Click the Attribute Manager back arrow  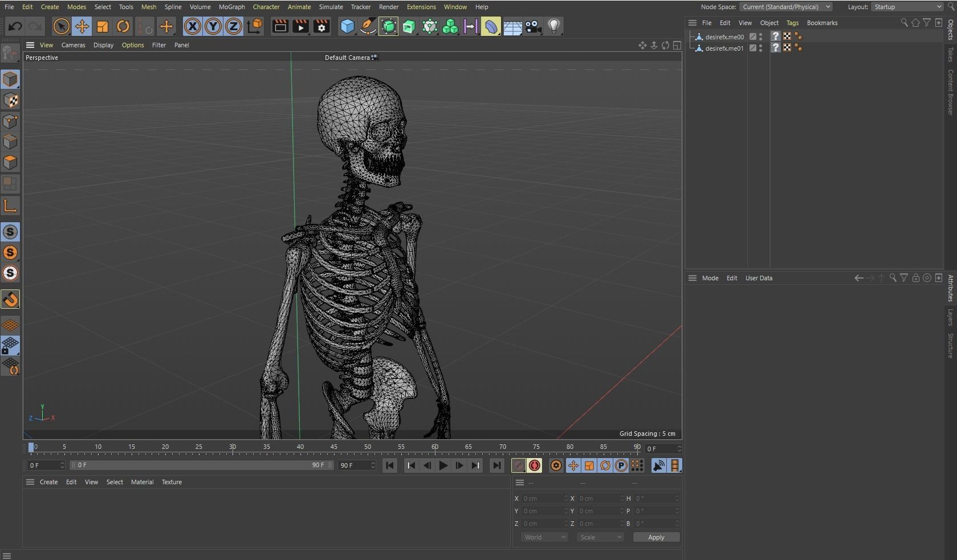coord(858,278)
